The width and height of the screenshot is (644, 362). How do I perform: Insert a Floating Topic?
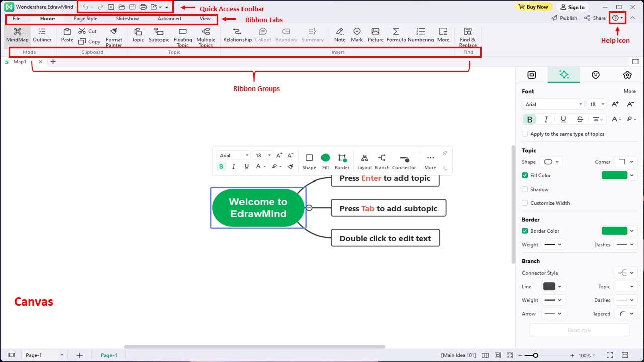click(x=183, y=37)
